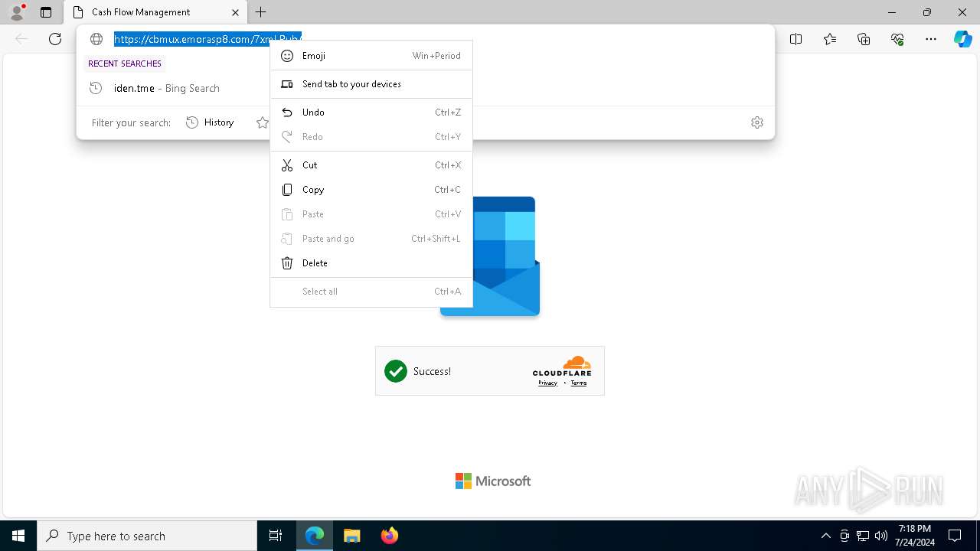This screenshot has width=980, height=551.
Task: Open the Favorites star icon in toolbar
Action: [x=830, y=39]
